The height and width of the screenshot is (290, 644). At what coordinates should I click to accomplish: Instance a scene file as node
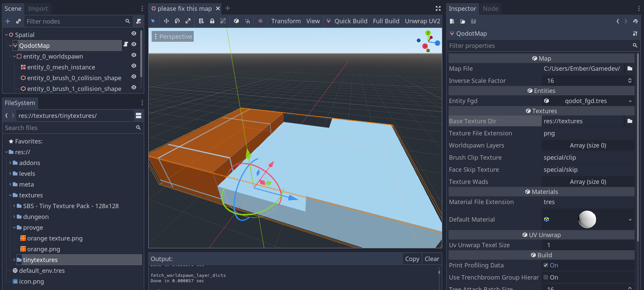pyautogui.click(x=18, y=21)
